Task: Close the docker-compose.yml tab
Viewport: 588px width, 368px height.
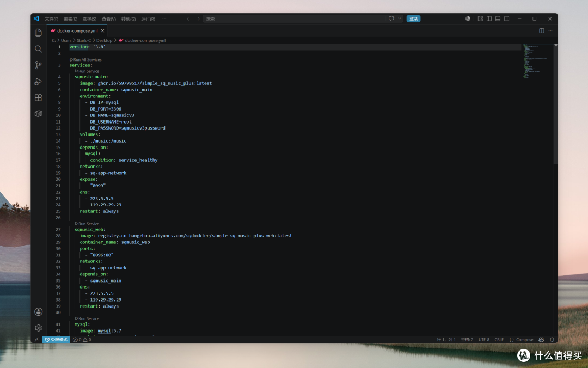Action: click(x=102, y=31)
